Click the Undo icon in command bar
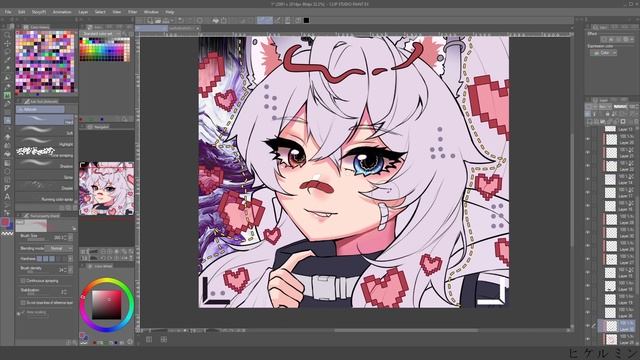 pos(180,20)
